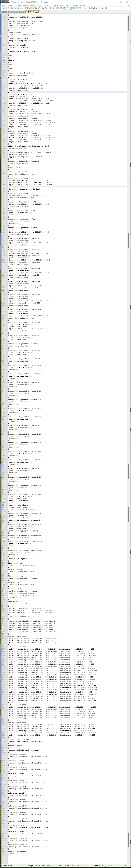Click the Save All toolbar icon
The image size is (131, 868).
(12, 8)
